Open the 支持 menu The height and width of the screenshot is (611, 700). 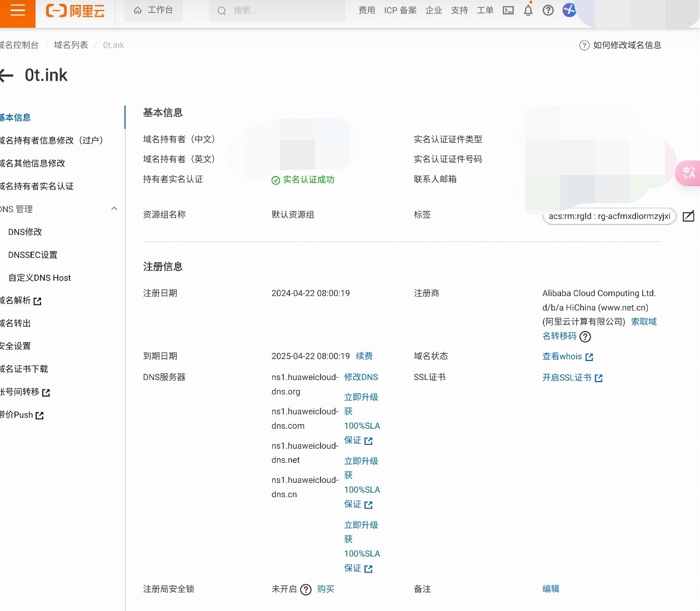pyautogui.click(x=459, y=11)
